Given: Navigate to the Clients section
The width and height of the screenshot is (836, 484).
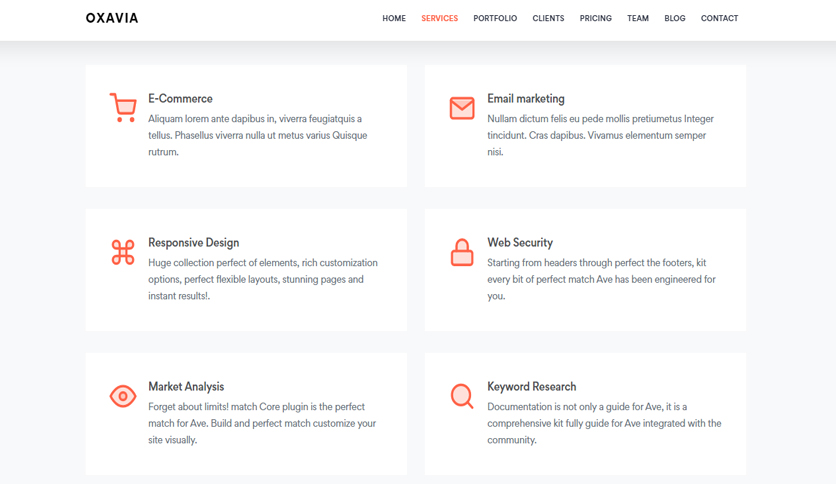Looking at the screenshot, I should tap(548, 18).
